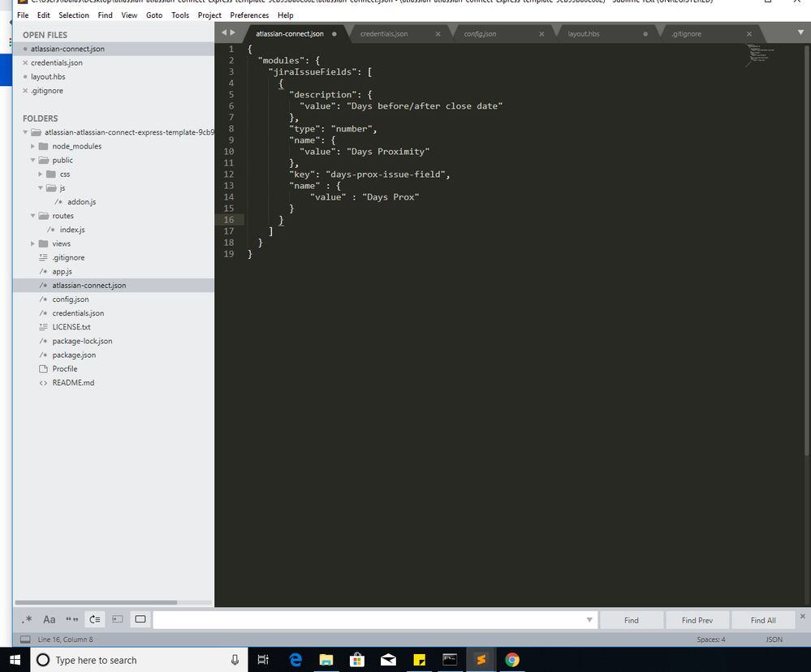
Task: Toggle case sensitive search (Aa)
Action: coord(50,619)
